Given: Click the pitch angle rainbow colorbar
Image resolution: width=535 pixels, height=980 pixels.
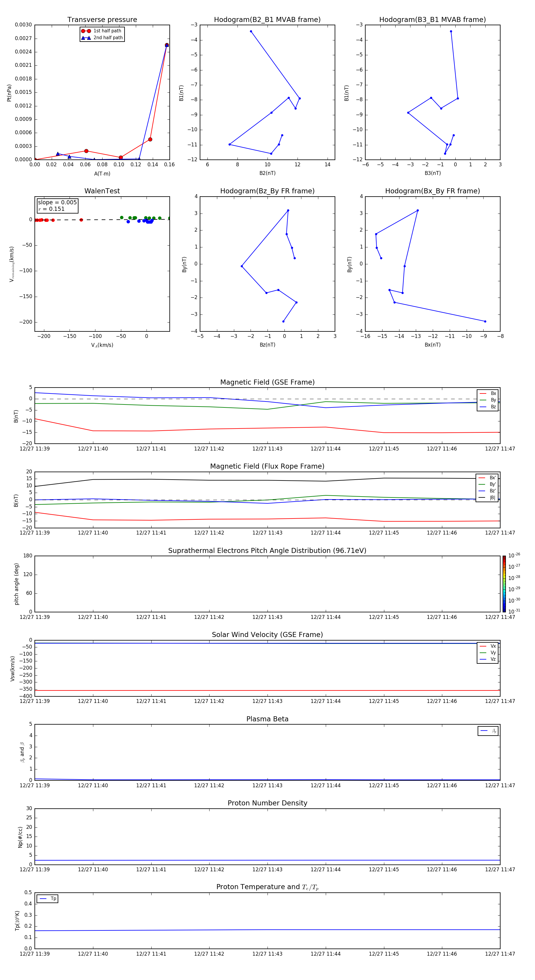Looking at the screenshot, I should tap(504, 584).
